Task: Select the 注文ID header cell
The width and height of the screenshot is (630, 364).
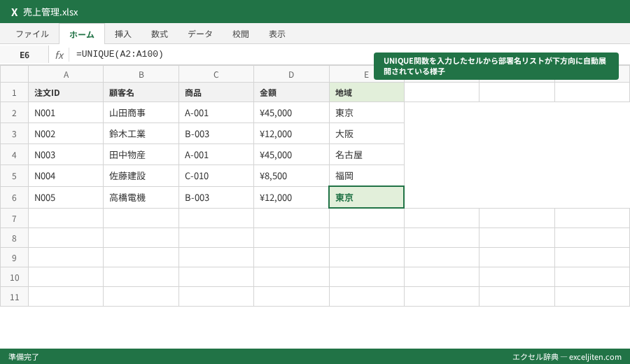Action: point(66,92)
